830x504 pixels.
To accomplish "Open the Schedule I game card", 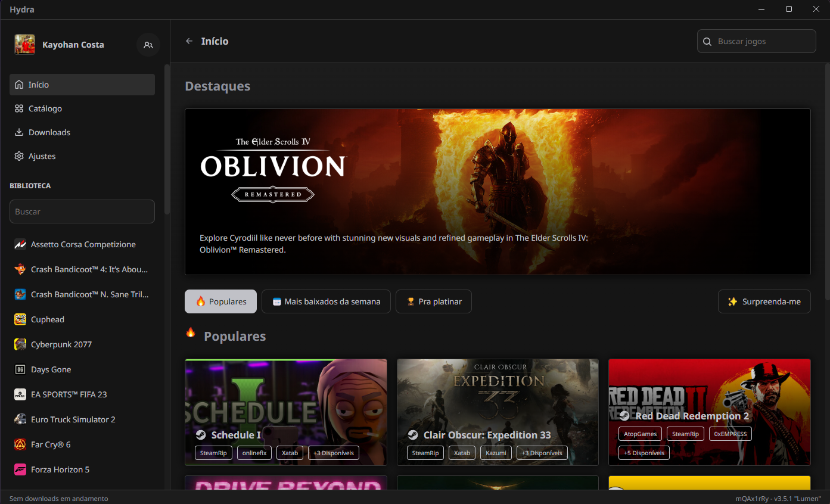I will [x=286, y=412].
